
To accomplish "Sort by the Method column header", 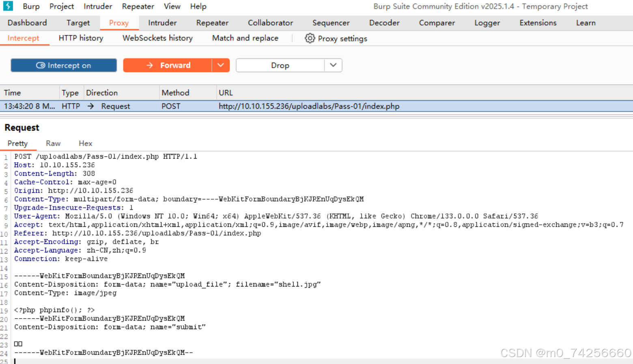I will [x=187, y=93].
